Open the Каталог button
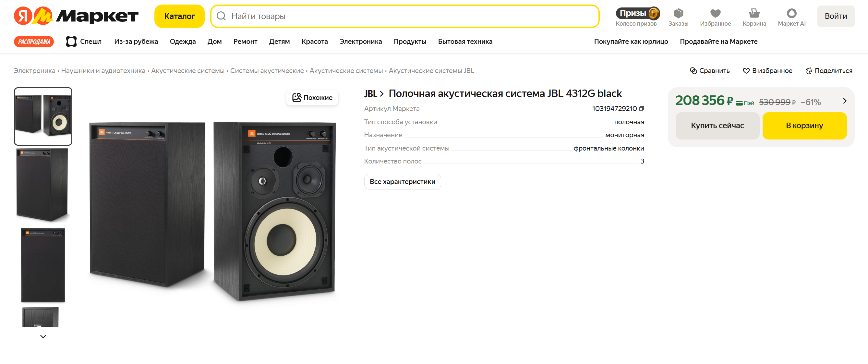 pos(179,16)
